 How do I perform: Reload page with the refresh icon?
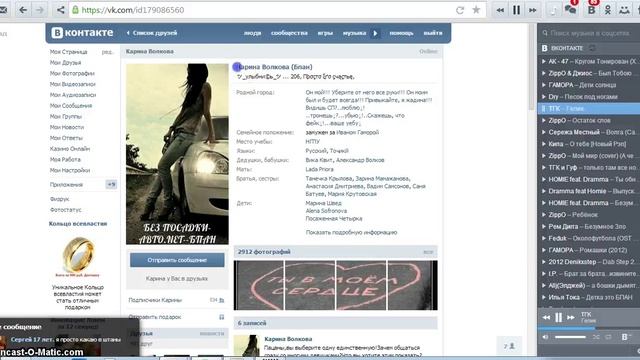[460, 10]
